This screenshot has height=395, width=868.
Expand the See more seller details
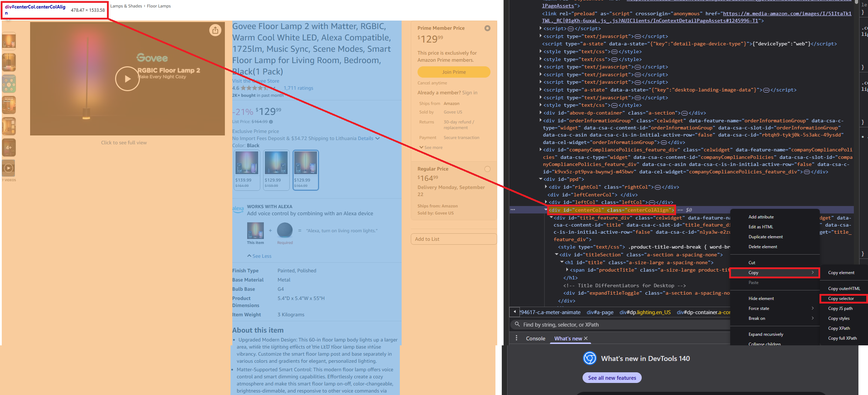(x=431, y=148)
